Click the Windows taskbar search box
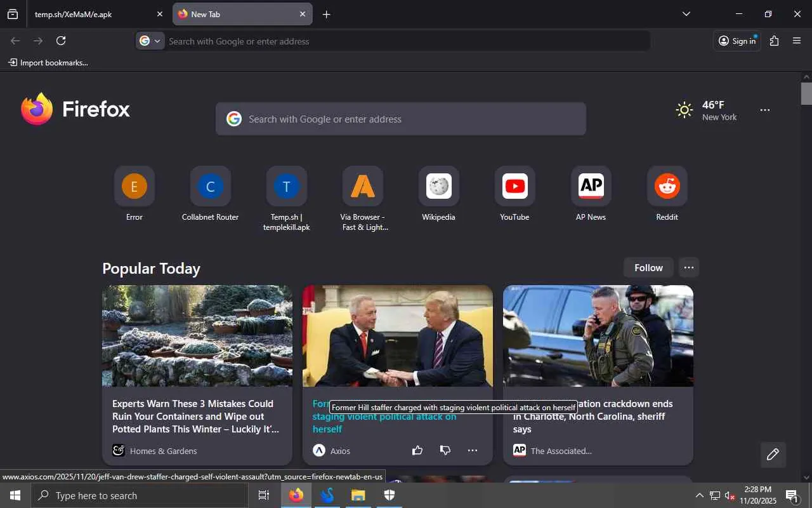The image size is (812, 508). pos(140,495)
